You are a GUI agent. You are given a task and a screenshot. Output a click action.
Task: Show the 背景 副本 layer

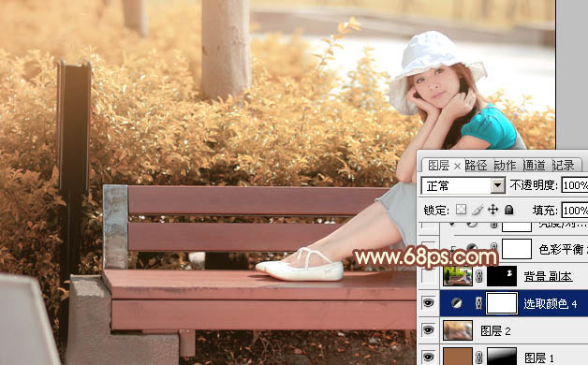[428, 276]
